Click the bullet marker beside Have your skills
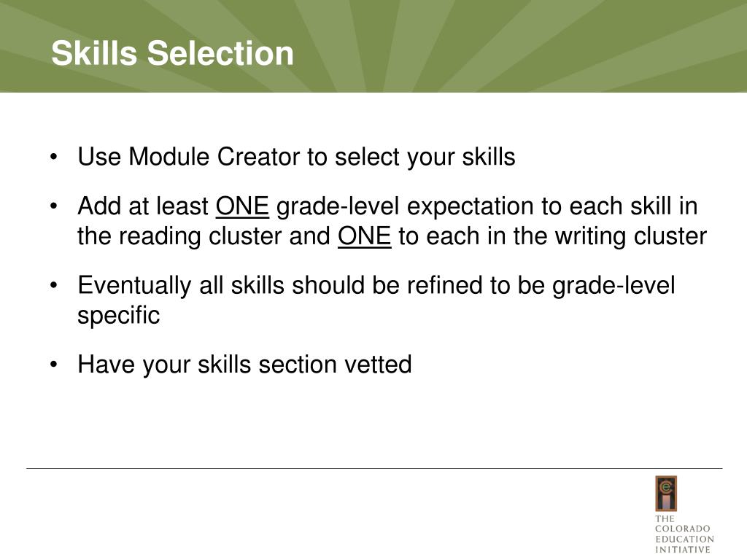This screenshot has height=560, width=747. 53,365
